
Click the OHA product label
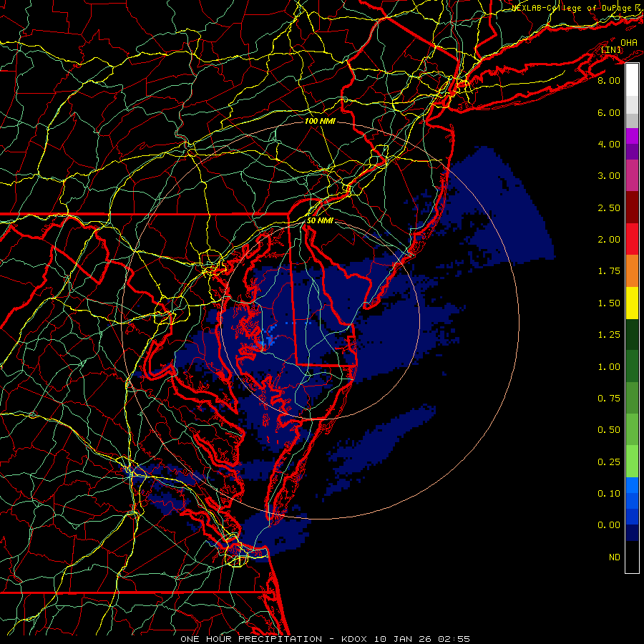pos(629,42)
